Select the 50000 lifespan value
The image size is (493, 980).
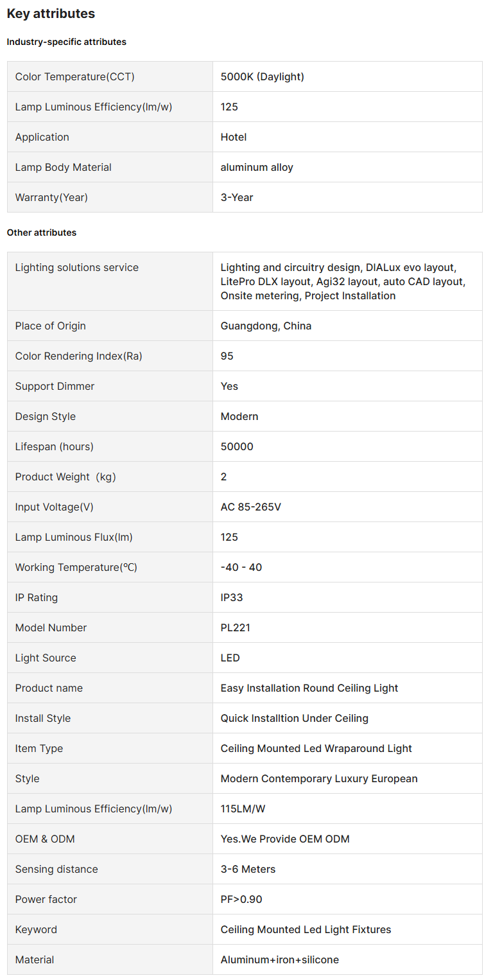[x=237, y=446]
